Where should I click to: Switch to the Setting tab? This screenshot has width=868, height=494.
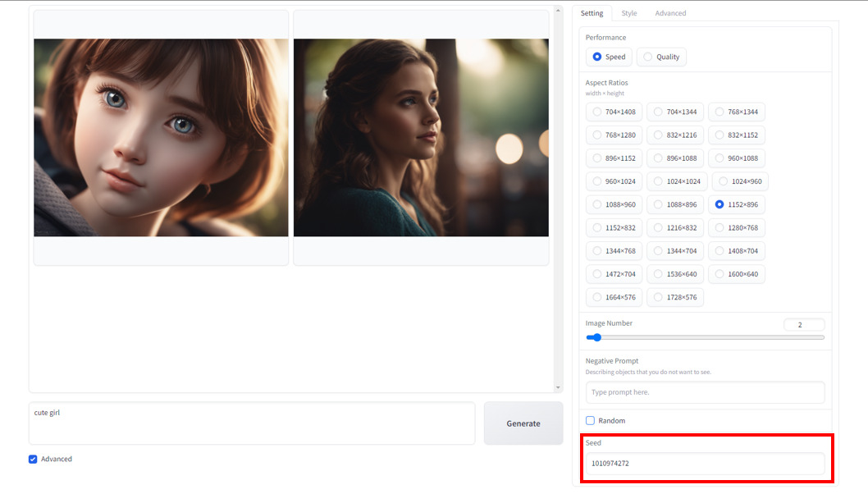[592, 13]
